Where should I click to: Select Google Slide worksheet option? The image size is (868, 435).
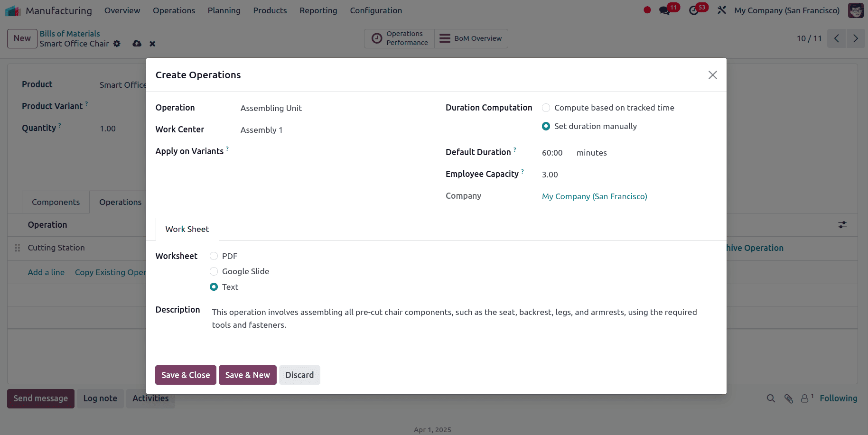[x=214, y=271]
